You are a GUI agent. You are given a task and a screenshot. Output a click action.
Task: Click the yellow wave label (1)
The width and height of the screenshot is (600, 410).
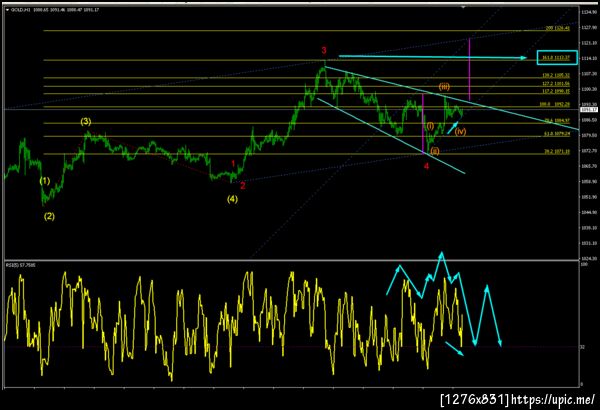(45, 181)
